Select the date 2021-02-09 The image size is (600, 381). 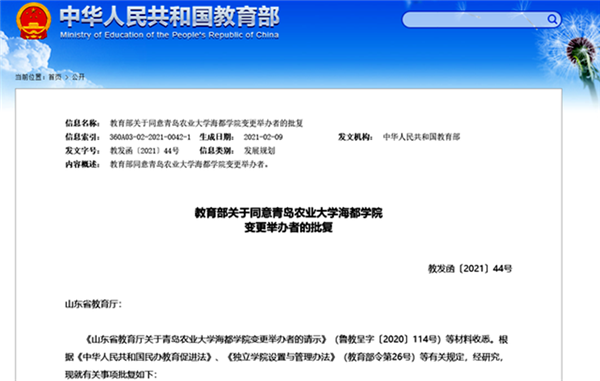(263, 137)
